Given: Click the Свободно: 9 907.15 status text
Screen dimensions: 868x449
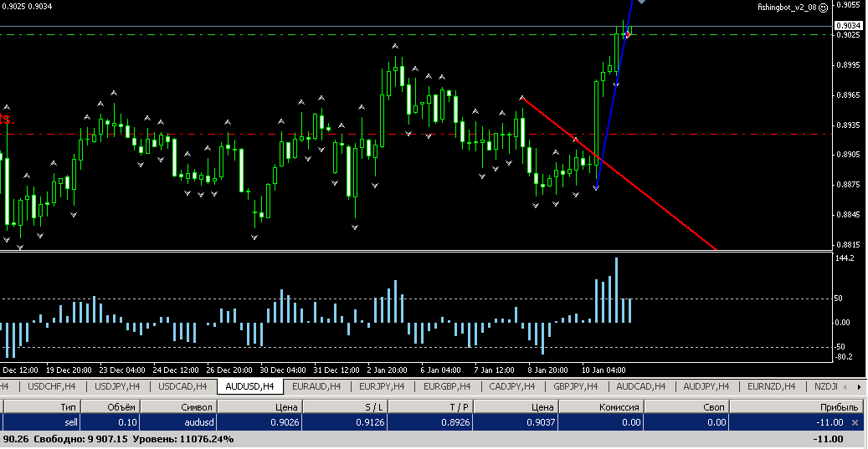Looking at the screenshot, I should pos(81,440).
